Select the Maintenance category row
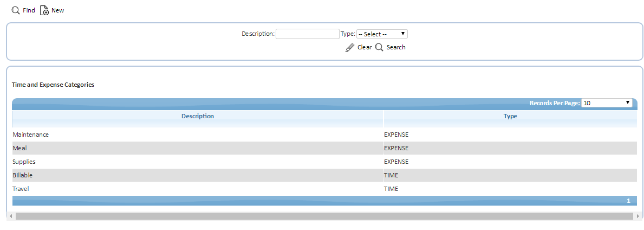Image resolution: width=644 pixels, height=230 pixels. tap(324, 135)
